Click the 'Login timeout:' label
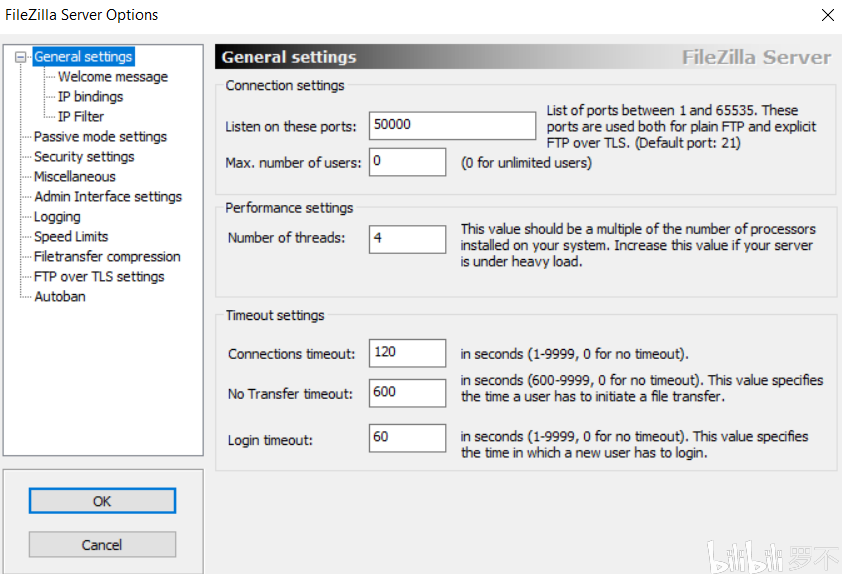Viewport: 842px width, 574px height. pyautogui.click(x=270, y=440)
